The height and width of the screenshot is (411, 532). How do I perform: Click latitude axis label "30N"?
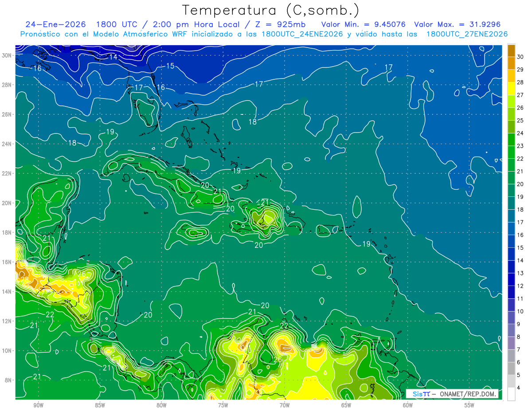point(7,55)
